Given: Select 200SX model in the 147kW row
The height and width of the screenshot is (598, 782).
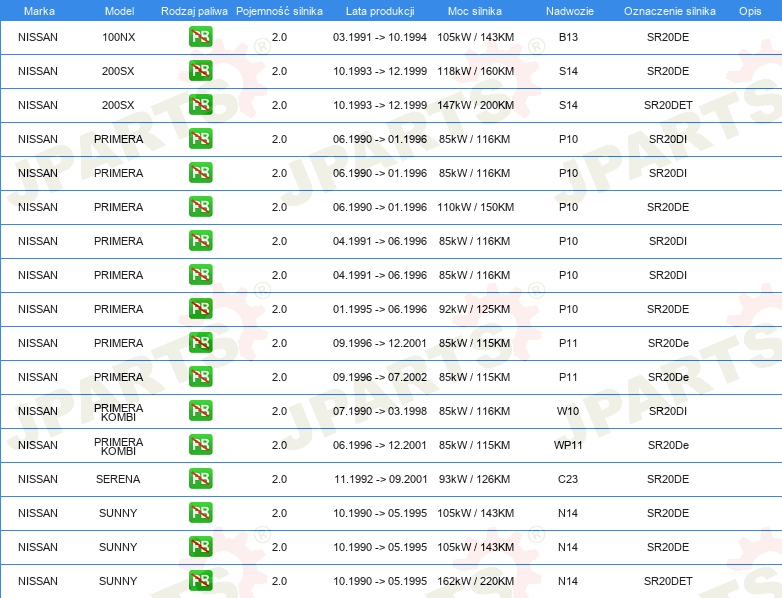Looking at the screenshot, I should click(118, 105).
